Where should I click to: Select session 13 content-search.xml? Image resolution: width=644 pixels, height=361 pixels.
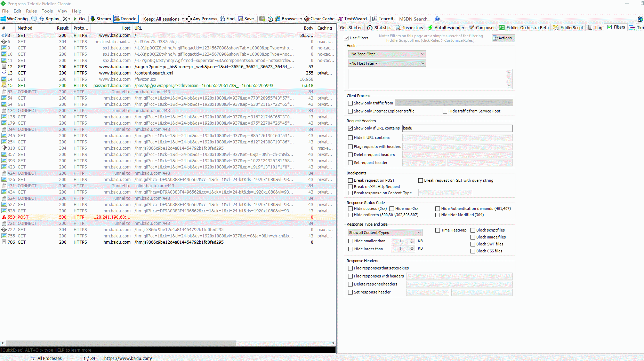[x=168, y=73]
